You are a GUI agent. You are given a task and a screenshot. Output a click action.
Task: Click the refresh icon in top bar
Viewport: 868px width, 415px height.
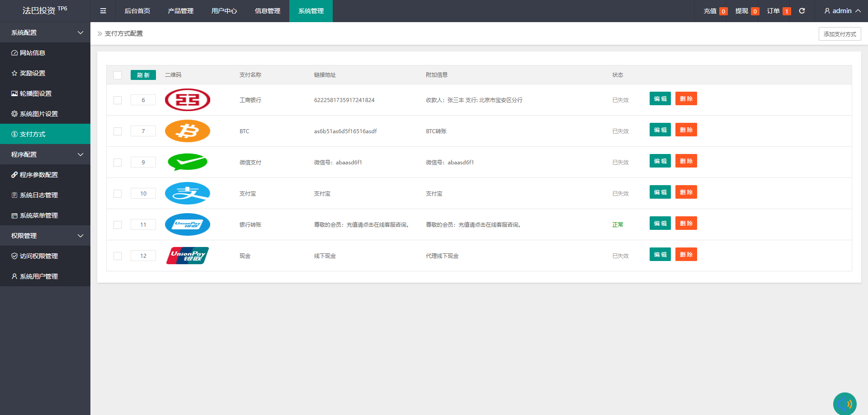802,11
